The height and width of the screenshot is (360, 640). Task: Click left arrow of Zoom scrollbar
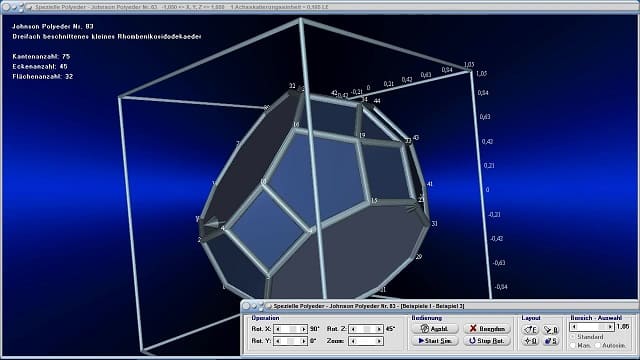(x=353, y=341)
